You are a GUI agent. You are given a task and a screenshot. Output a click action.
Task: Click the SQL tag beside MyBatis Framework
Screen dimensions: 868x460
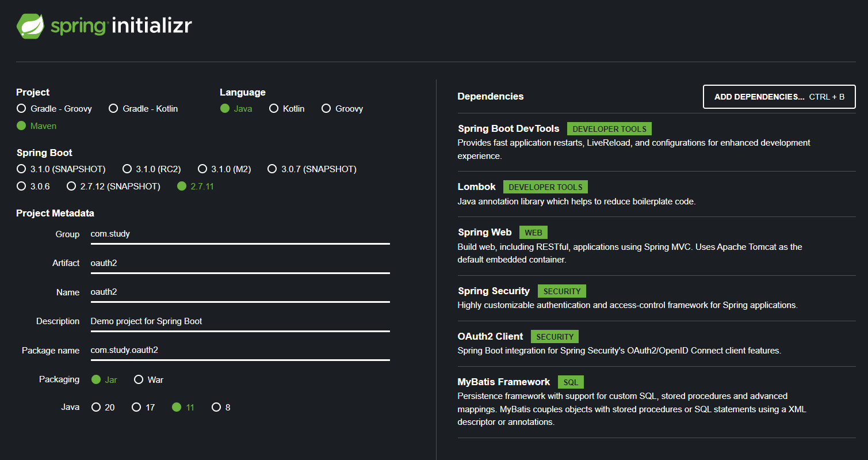tap(571, 382)
